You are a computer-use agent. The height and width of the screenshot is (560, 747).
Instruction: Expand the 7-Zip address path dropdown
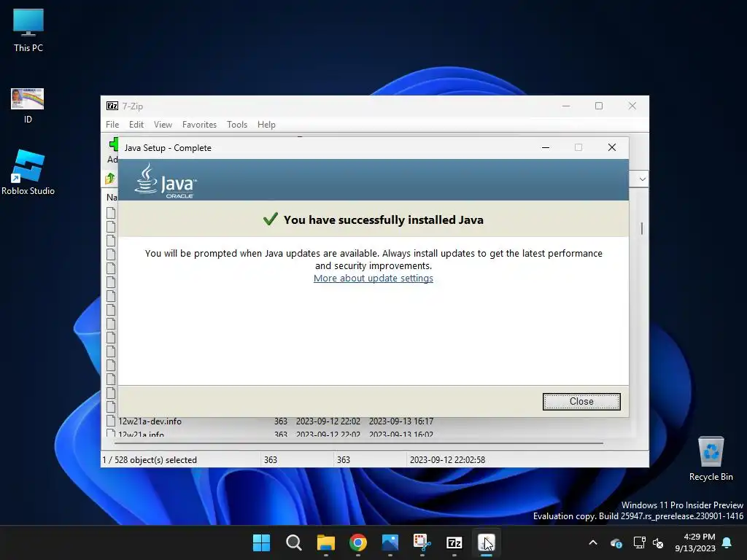tap(642, 179)
